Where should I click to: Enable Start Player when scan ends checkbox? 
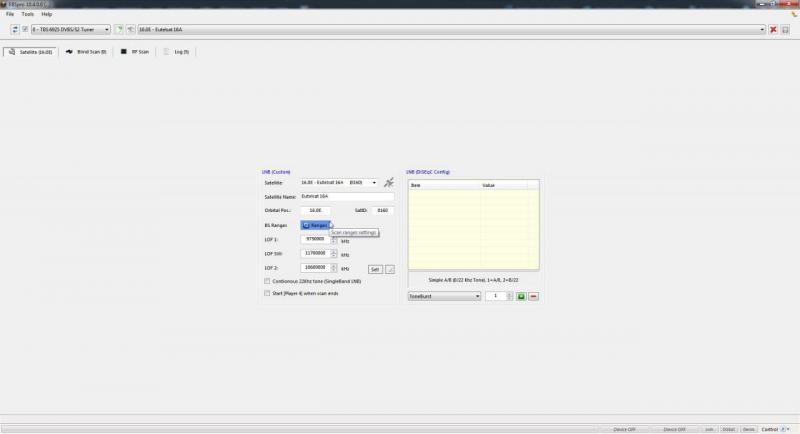267,294
